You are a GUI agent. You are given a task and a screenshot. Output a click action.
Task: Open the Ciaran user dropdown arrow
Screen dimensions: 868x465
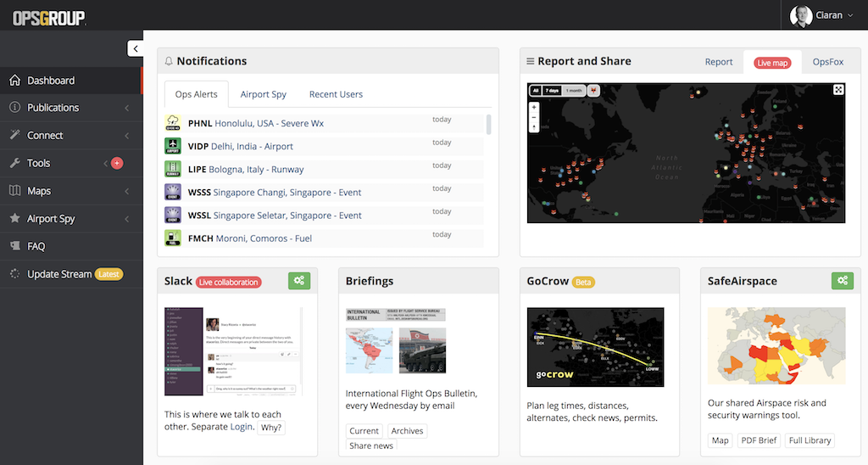click(x=850, y=15)
